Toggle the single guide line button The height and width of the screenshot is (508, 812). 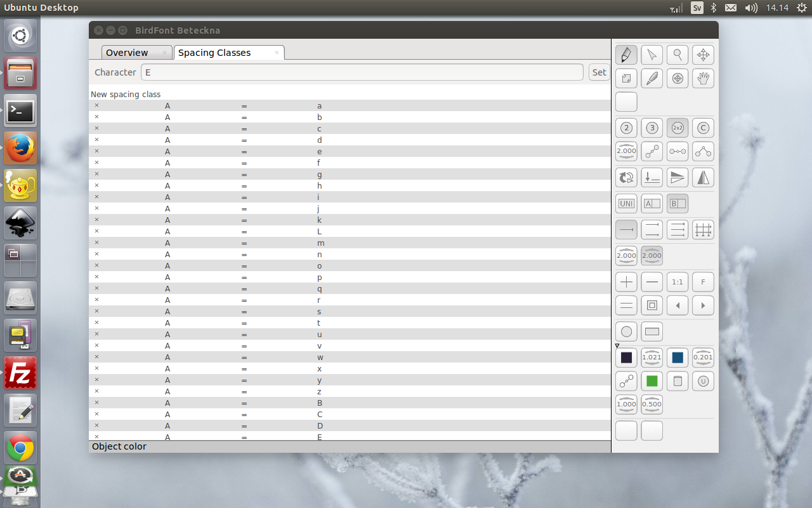tap(626, 229)
